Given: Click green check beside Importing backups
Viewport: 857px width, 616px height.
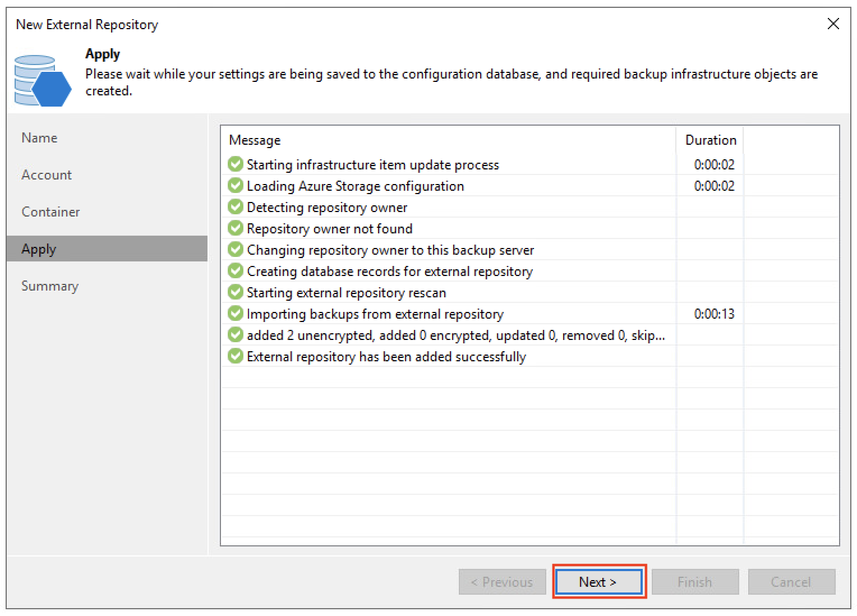Looking at the screenshot, I should click(236, 314).
